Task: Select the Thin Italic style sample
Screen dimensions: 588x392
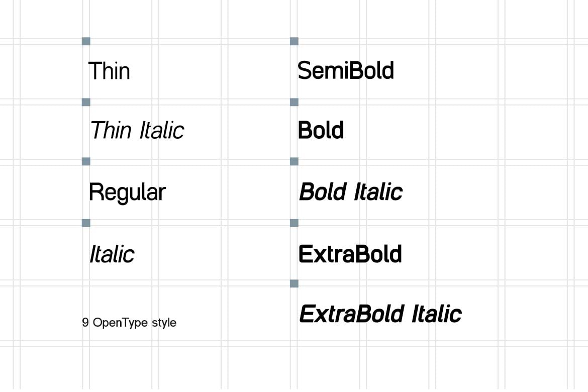Action: [x=137, y=130]
